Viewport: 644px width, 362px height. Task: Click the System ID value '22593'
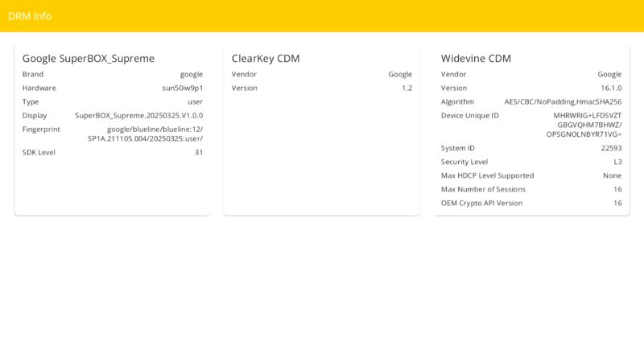pos(611,148)
